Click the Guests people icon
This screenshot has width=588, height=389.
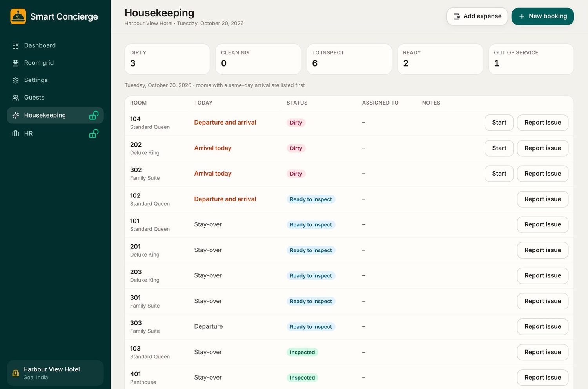[x=16, y=98]
